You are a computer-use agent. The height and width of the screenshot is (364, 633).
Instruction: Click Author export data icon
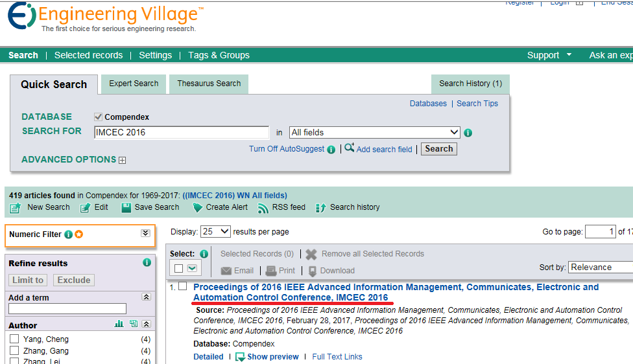pos(133,324)
